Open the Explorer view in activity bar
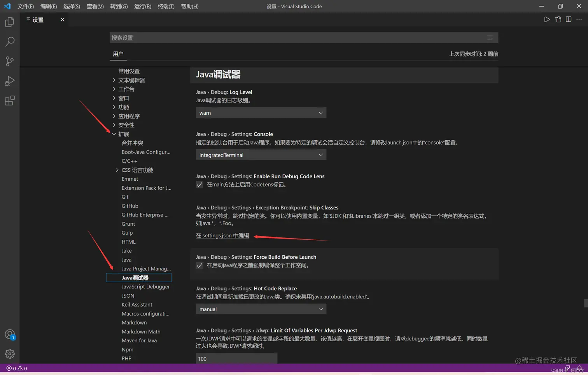The width and height of the screenshot is (588, 375). tap(10, 22)
